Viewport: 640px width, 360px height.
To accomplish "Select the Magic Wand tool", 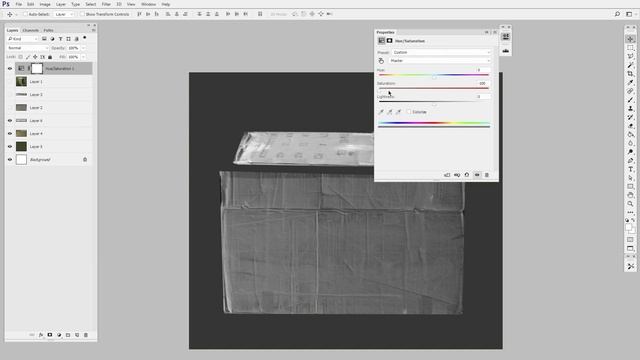I will click(x=631, y=65).
